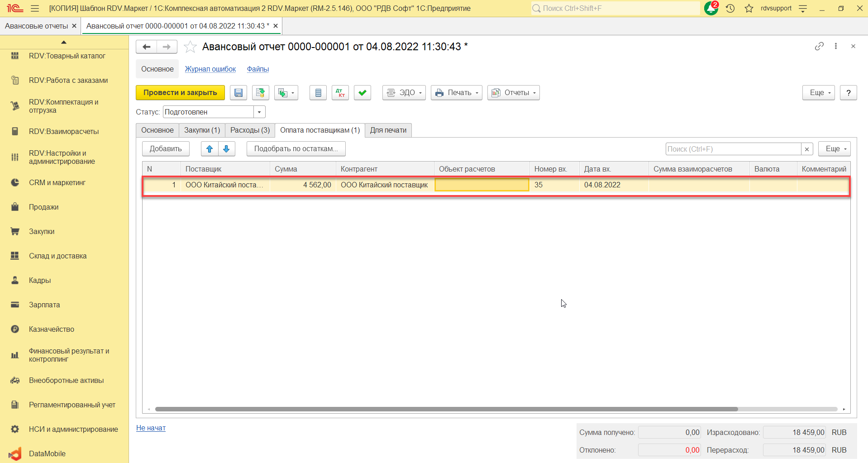868x463 pixels.
Task: Open the Журнал ошибок link
Action: [210, 69]
